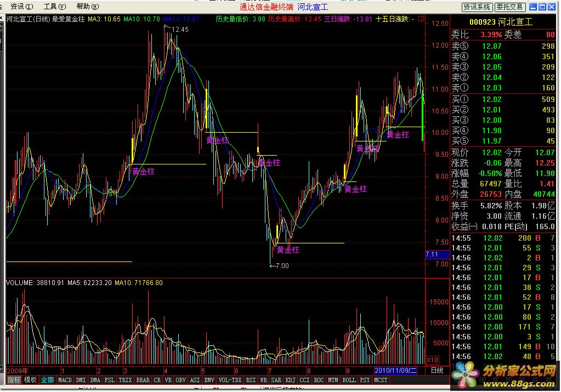Switch to the MCST indicator
This screenshot has height=392, width=561.
pos(381,380)
